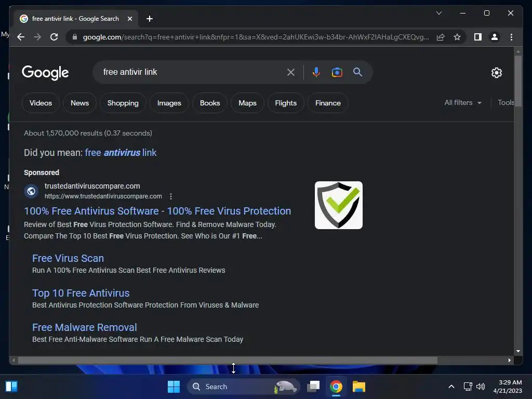Select the Maps filter
532x399 pixels.
click(x=247, y=103)
